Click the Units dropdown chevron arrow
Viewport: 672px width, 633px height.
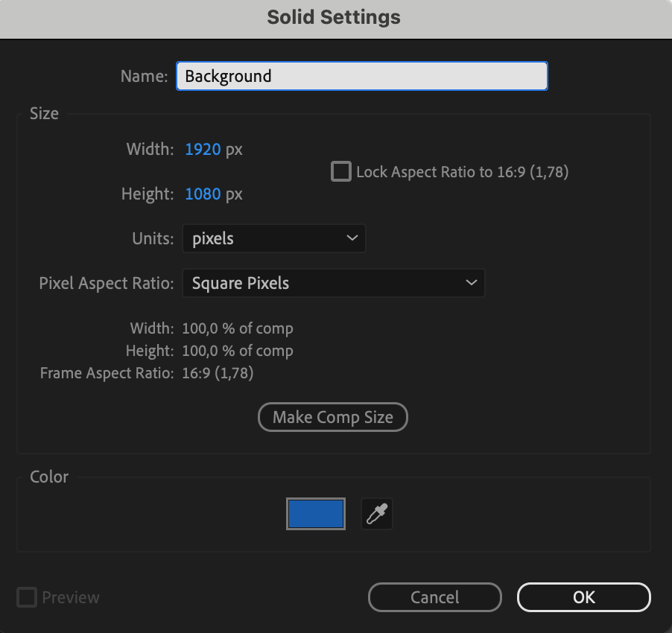pyautogui.click(x=352, y=238)
